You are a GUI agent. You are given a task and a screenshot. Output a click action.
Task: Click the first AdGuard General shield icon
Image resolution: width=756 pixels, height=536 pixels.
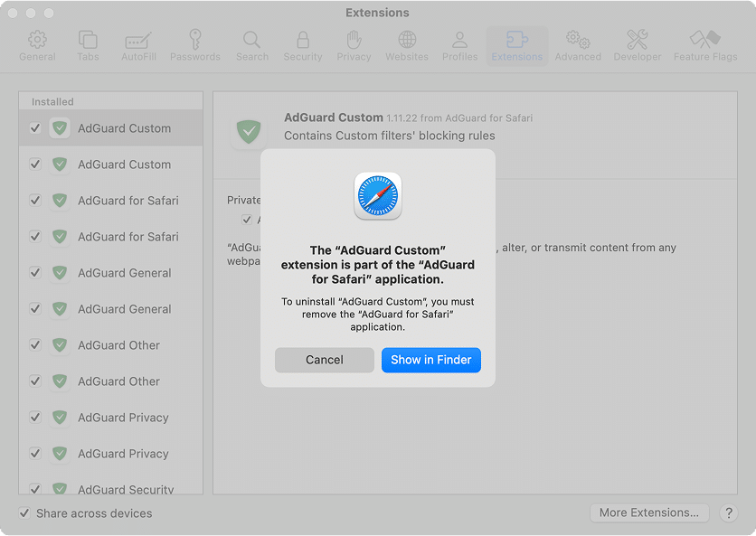(60, 273)
